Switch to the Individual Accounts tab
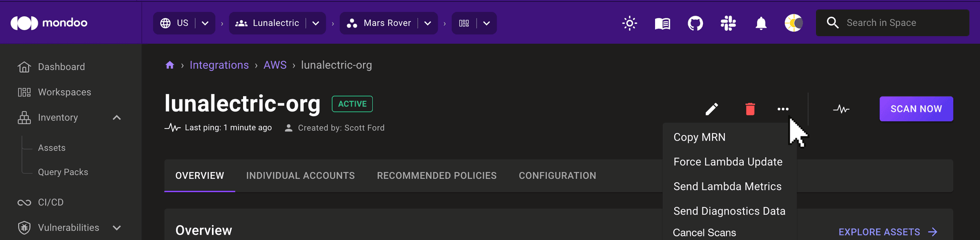The width and height of the screenshot is (980, 240). coord(301,175)
